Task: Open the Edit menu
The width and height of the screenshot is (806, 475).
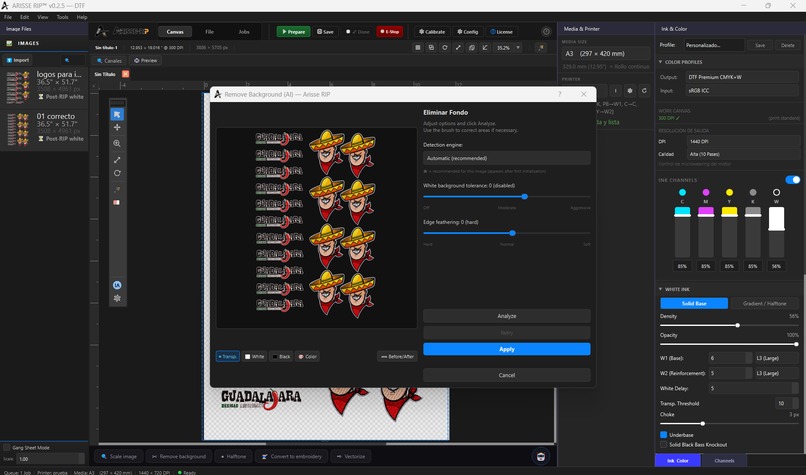Action: (24, 17)
